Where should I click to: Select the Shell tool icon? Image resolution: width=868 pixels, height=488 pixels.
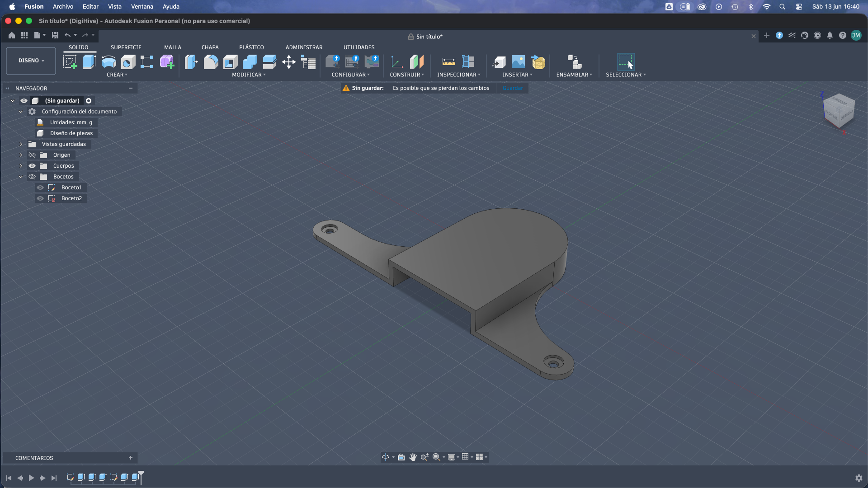[x=230, y=62]
